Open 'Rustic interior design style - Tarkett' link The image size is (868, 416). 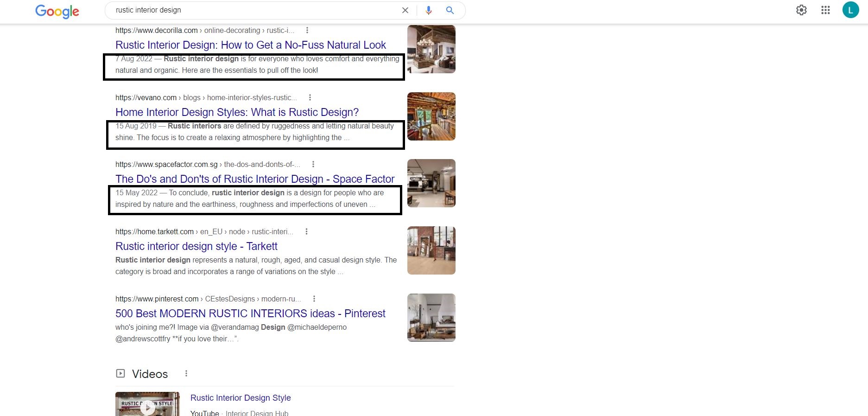tap(196, 246)
